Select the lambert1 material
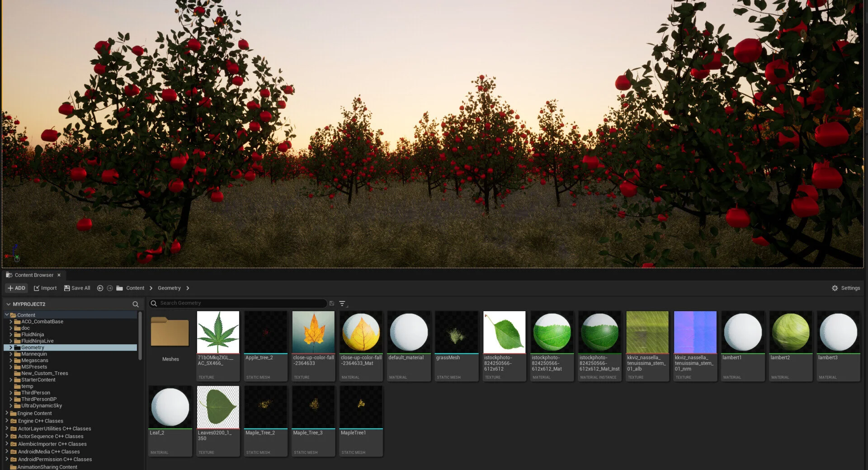The image size is (868, 470). [743, 346]
